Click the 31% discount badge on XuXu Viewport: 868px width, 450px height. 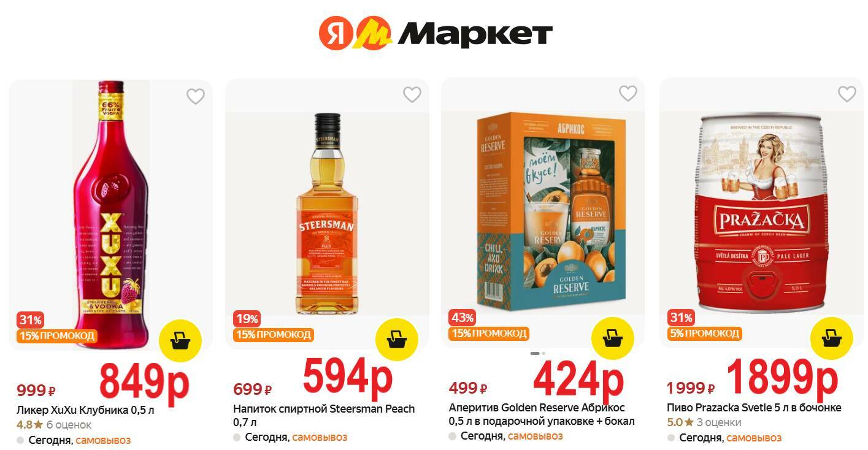(30, 320)
